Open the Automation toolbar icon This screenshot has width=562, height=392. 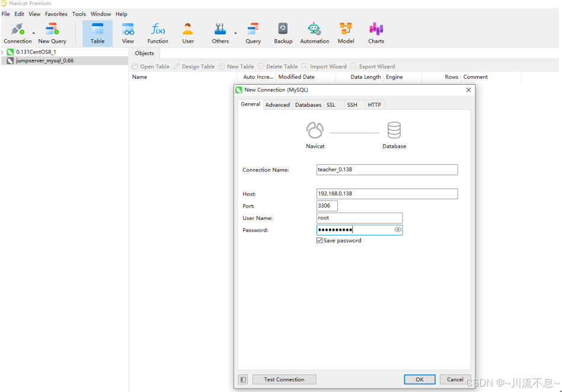tap(314, 33)
